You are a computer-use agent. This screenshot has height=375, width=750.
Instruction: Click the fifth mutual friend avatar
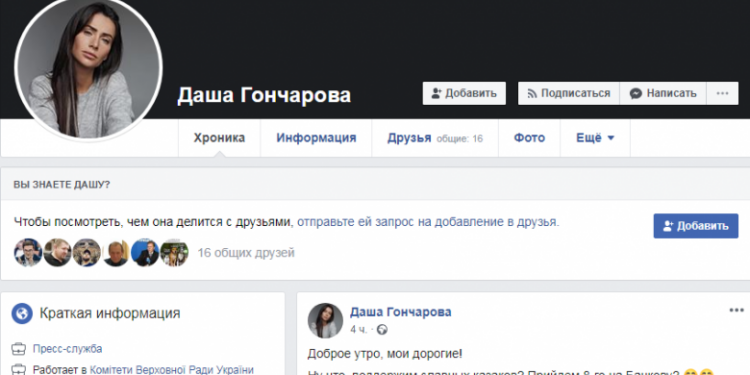coord(145,253)
